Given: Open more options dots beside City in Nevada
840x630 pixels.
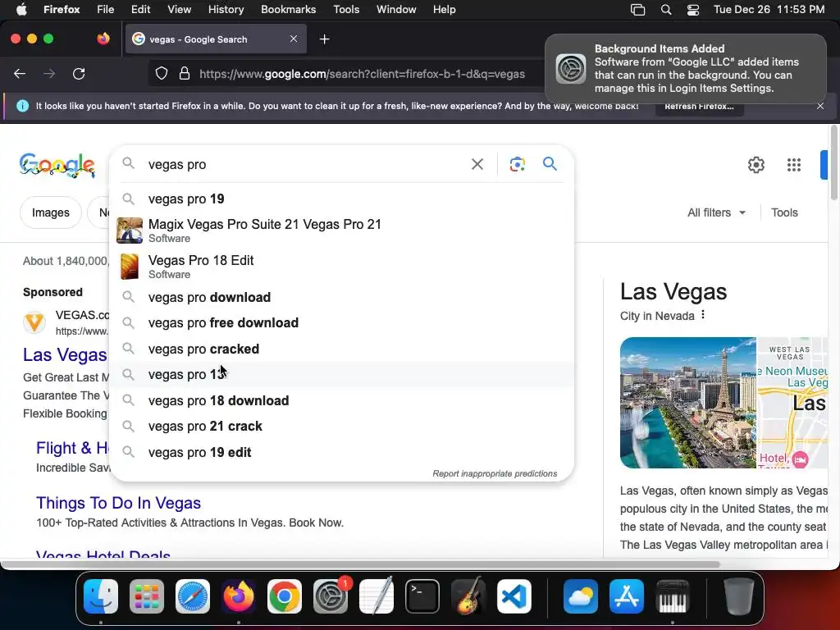Looking at the screenshot, I should point(703,315).
